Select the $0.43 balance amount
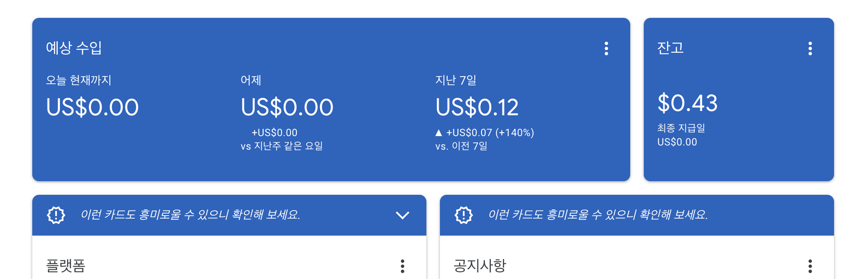The image size is (868, 279). [x=687, y=102]
